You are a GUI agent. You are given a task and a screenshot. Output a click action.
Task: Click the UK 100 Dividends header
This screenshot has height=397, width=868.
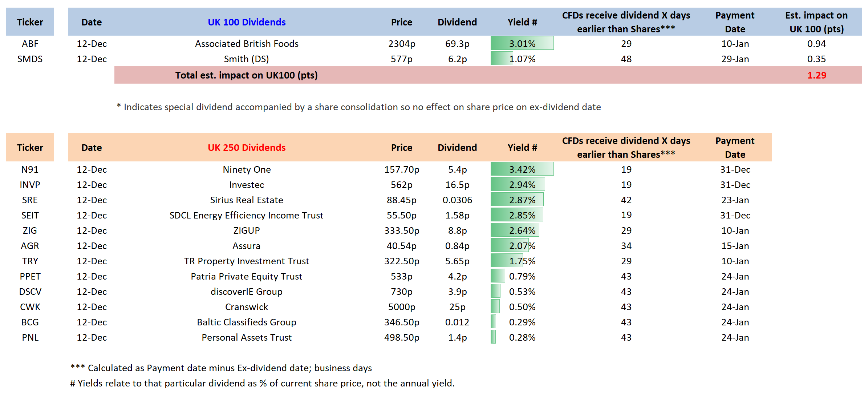(x=247, y=22)
